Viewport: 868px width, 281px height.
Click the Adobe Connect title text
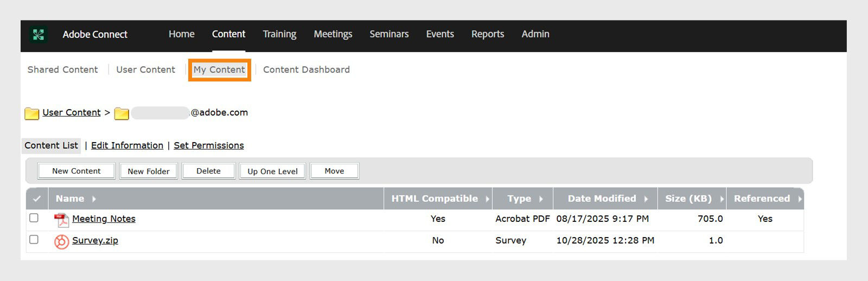tap(95, 34)
